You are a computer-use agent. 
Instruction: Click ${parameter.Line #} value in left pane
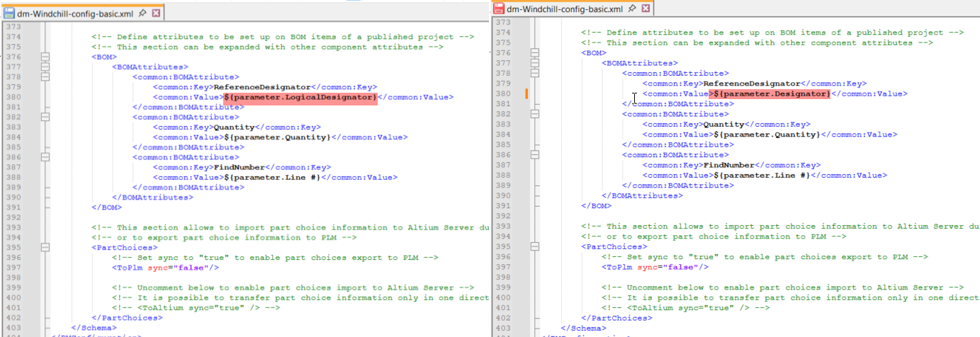tap(272, 178)
